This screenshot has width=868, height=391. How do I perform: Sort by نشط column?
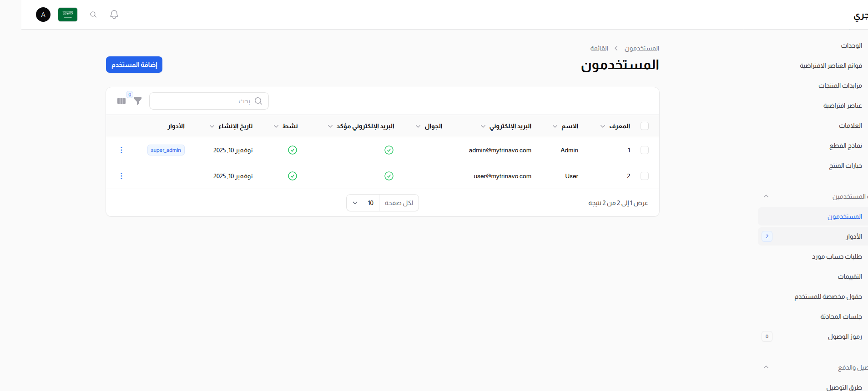point(286,126)
